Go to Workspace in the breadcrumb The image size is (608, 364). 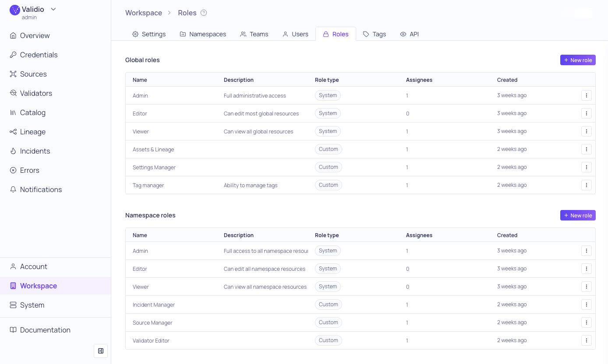click(144, 13)
